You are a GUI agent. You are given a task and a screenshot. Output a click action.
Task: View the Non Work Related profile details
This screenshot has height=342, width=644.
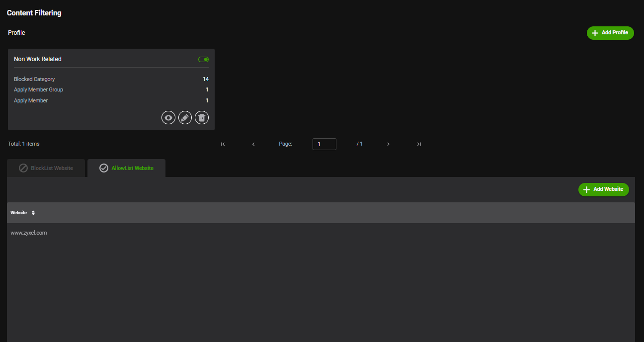pyautogui.click(x=168, y=118)
